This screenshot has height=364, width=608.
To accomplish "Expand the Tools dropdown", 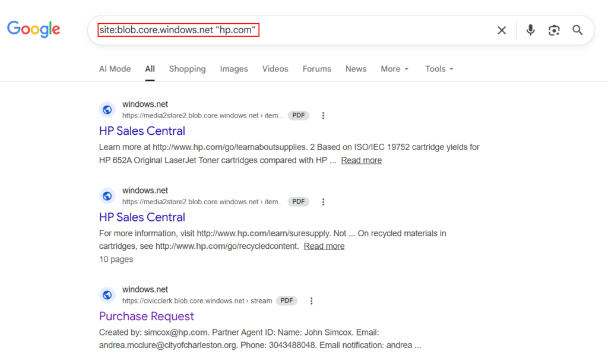I will point(439,69).
